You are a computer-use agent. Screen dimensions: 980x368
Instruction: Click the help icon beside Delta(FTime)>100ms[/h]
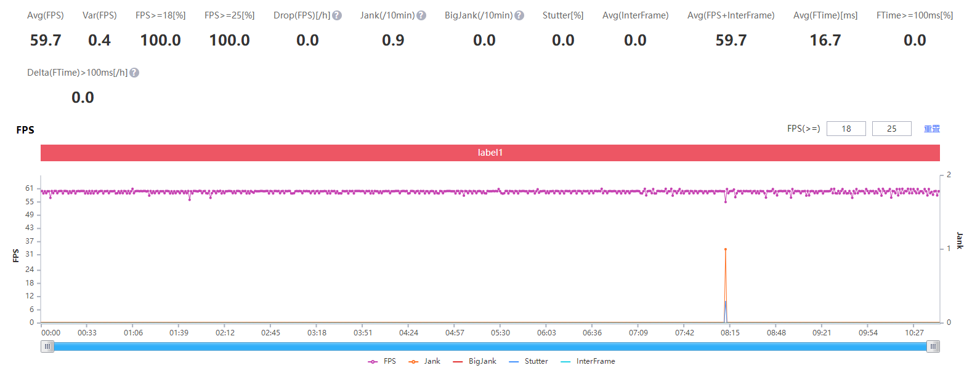pyautogui.click(x=134, y=73)
